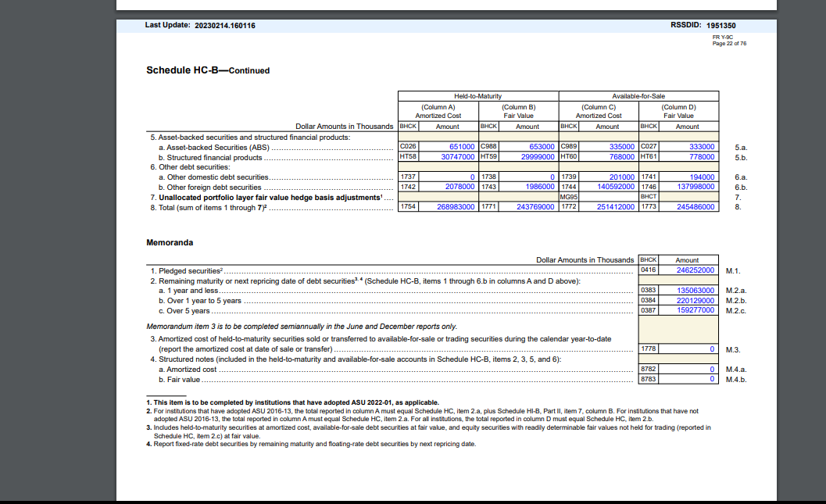Screen dimensions: 826x504
Task: Click the 1778 code cell for item M.3
Action: tap(647, 349)
